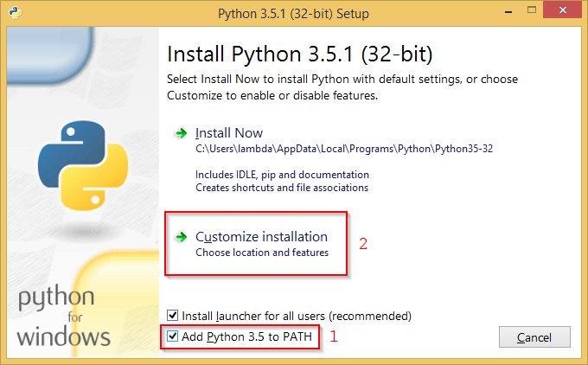
Task: Cancel the Python setup
Action: [534, 336]
